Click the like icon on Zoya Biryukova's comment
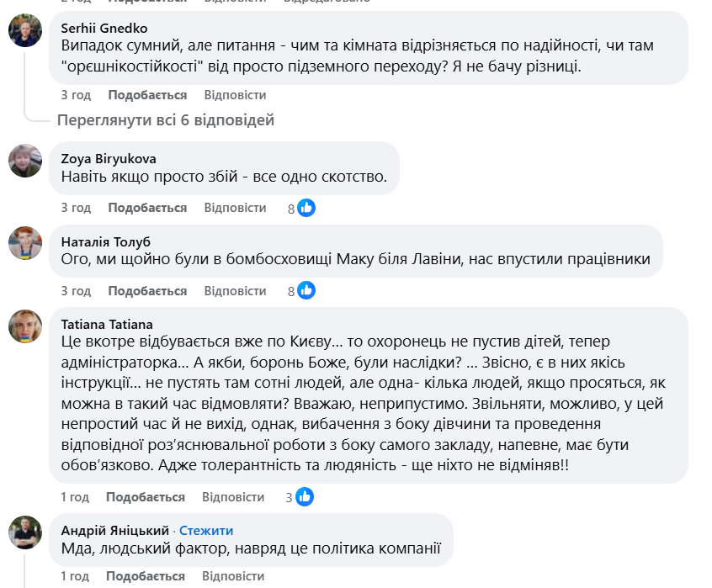712x588 pixels. point(306,208)
